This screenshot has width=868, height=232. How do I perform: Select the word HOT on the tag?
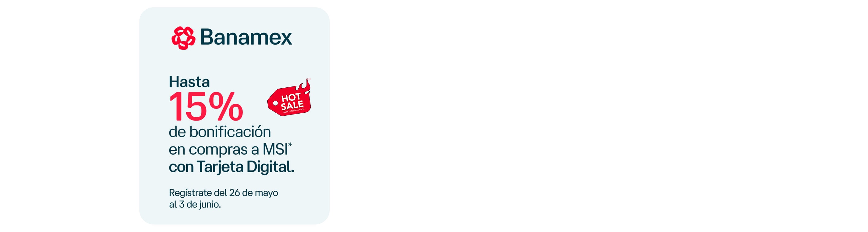click(291, 98)
